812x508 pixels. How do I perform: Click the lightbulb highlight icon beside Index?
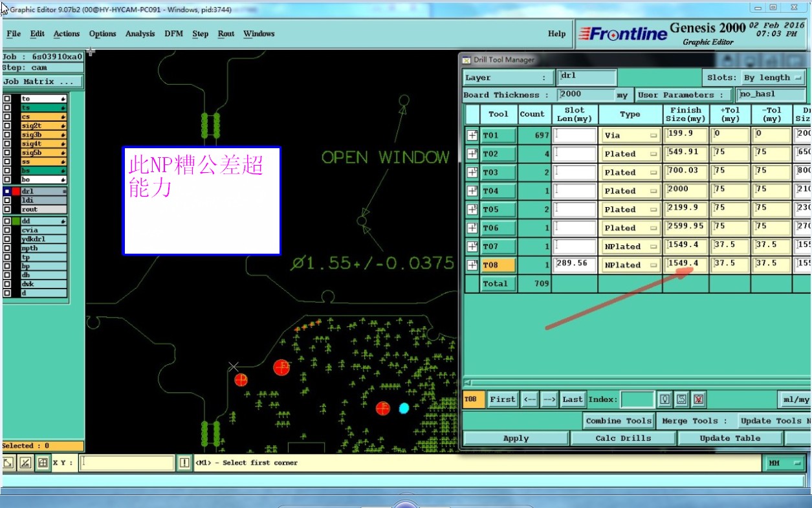point(664,399)
